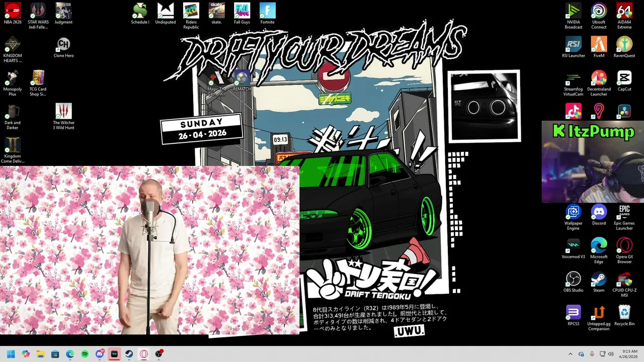The height and width of the screenshot is (362, 644).
Task: Select the skate. desktop icon
Action: coord(216,14)
